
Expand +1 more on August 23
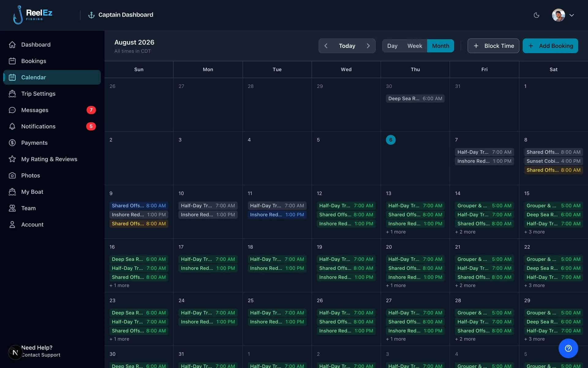coord(119,339)
